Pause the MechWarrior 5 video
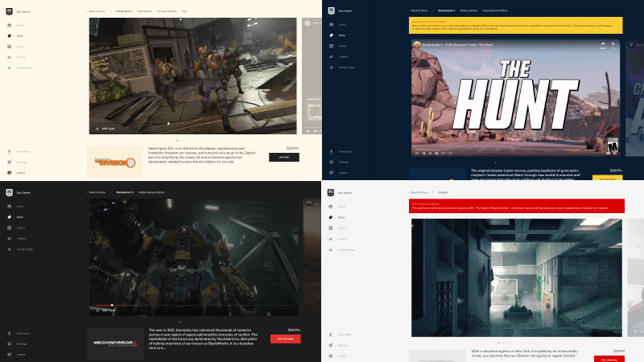Viewport: 644px width, 362px height. tap(97, 311)
